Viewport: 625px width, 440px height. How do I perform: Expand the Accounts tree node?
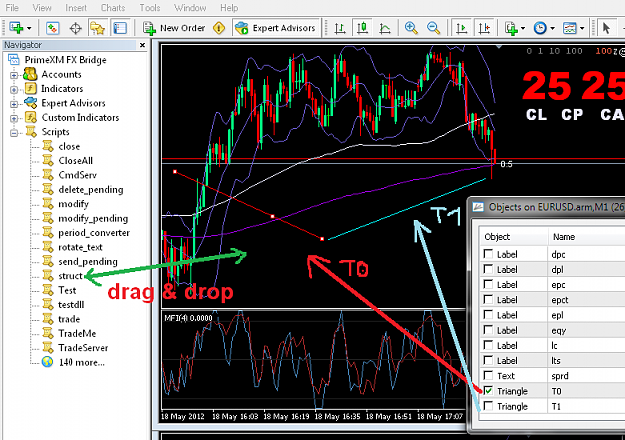point(14,75)
